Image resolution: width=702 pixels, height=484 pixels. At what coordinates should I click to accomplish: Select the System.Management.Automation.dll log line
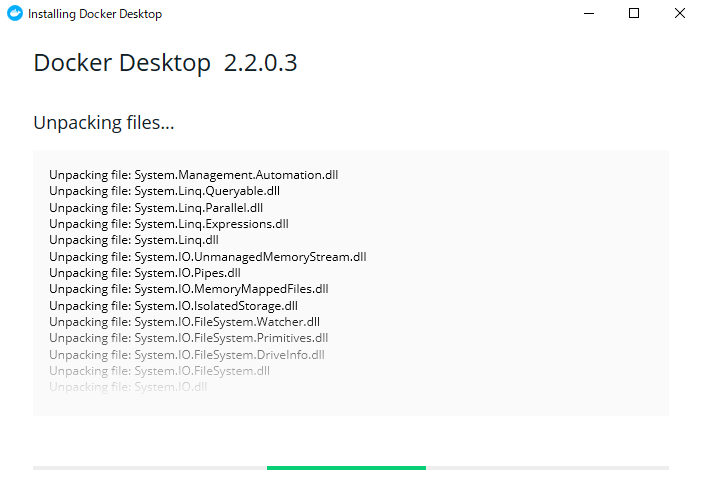tap(193, 175)
